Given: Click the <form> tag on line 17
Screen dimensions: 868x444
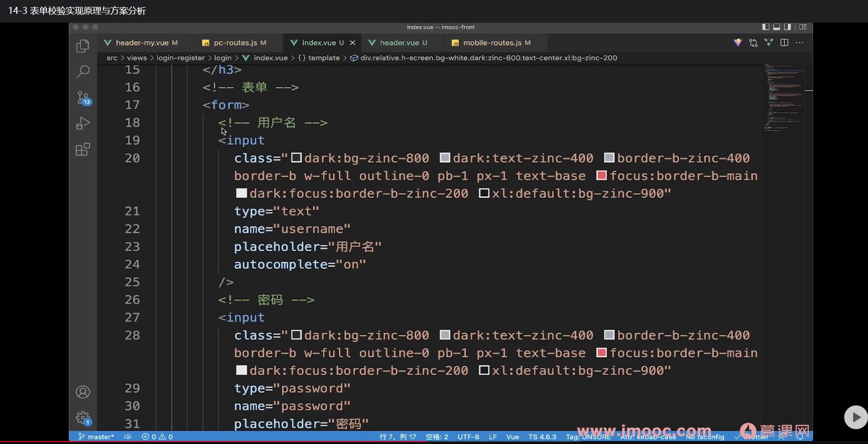Looking at the screenshot, I should click(x=226, y=105).
